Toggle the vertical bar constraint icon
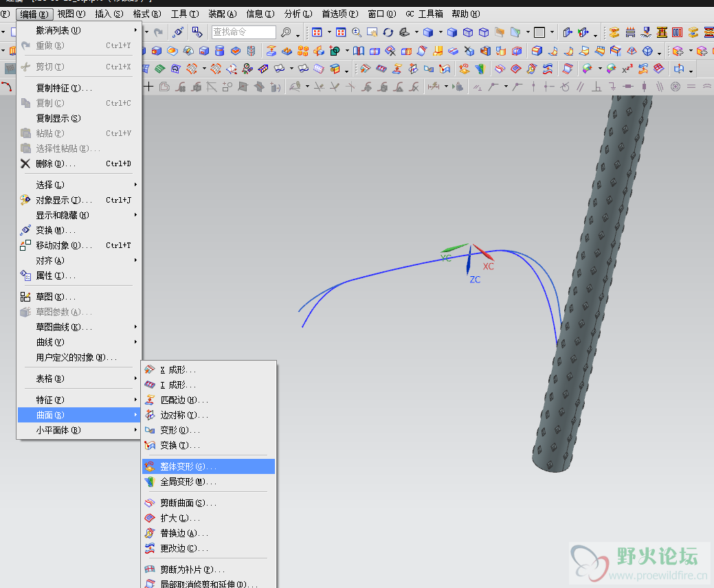Viewport: 714px width, 588px height. pos(644,87)
